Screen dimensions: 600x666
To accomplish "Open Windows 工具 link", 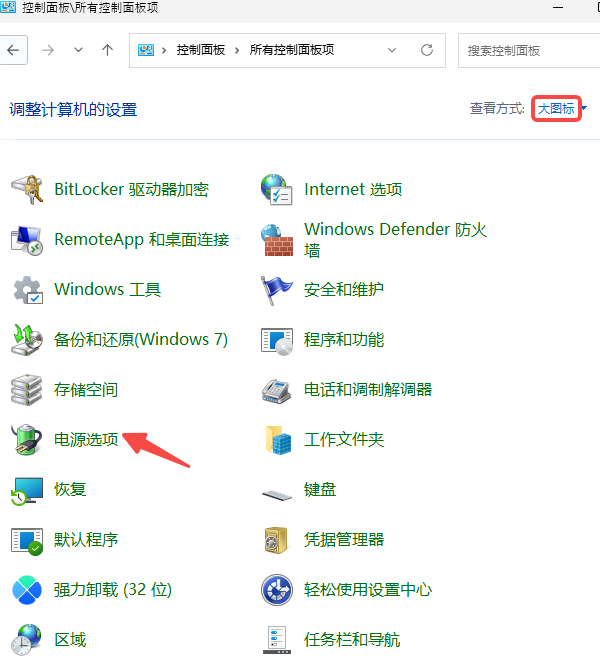I will tap(107, 290).
